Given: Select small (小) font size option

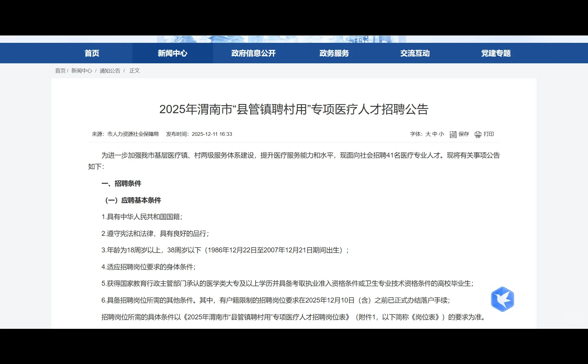Looking at the screenshot, I should coord(442,134).
